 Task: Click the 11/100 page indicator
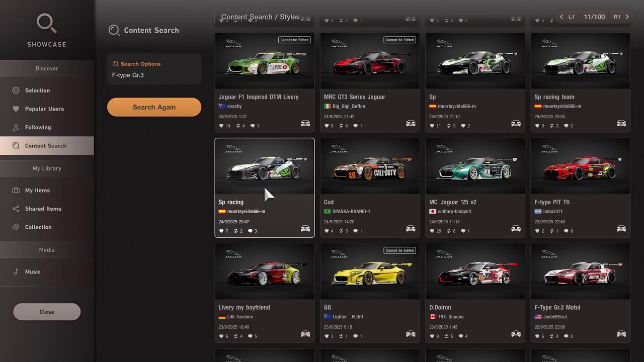pyautogui.click(x=594, y=17)
